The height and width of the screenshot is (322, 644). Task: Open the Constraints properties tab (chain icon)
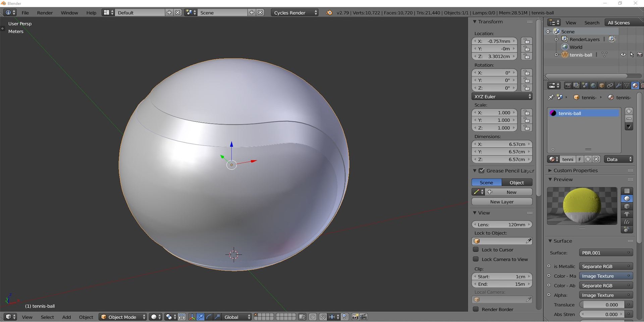[610, 86]
